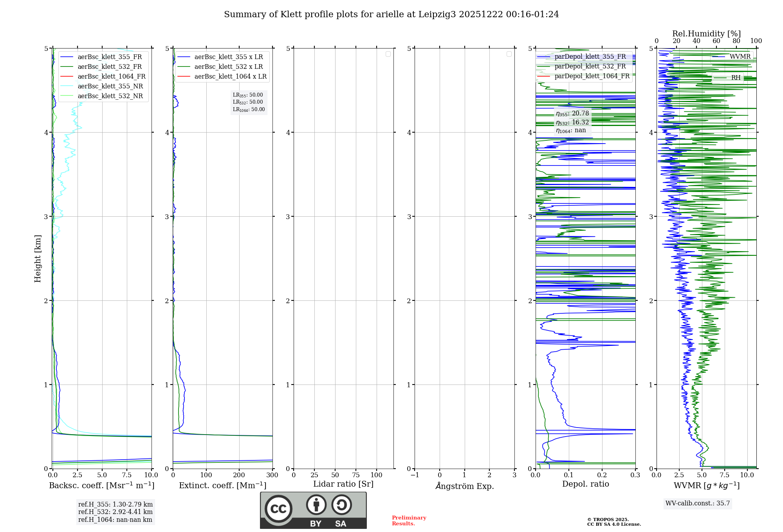
Task: Click the WV-calib.const.: 35.7 label
Action: tap(697, 503)
